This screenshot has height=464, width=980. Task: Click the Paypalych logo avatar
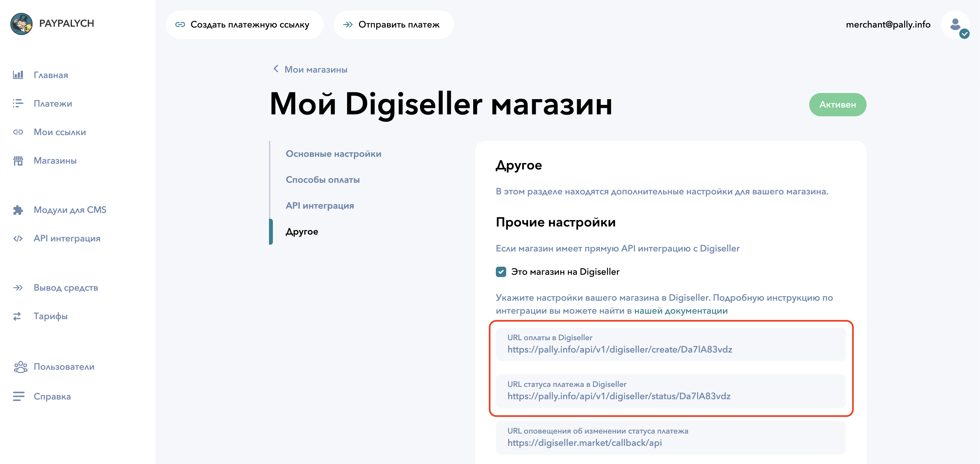coord(21,24)
